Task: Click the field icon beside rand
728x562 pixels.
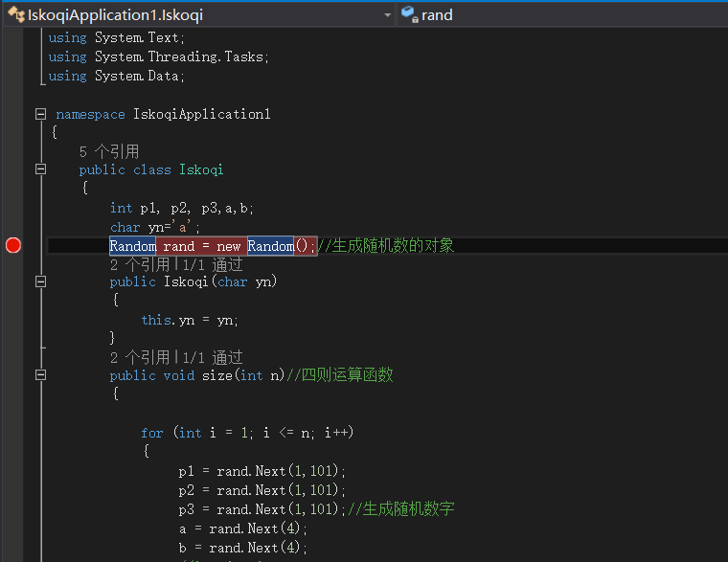Action: pos(410,14)
